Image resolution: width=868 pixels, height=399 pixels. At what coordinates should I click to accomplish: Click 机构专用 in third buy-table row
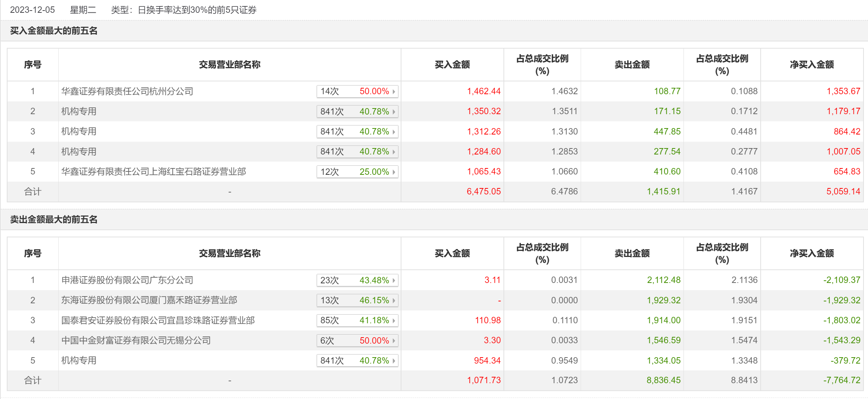(x=79, y=131)
